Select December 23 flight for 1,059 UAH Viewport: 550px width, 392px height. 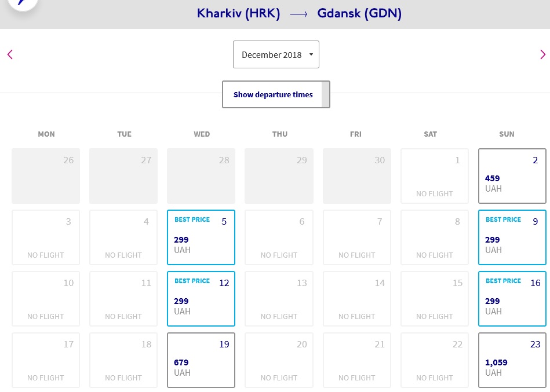512,360
